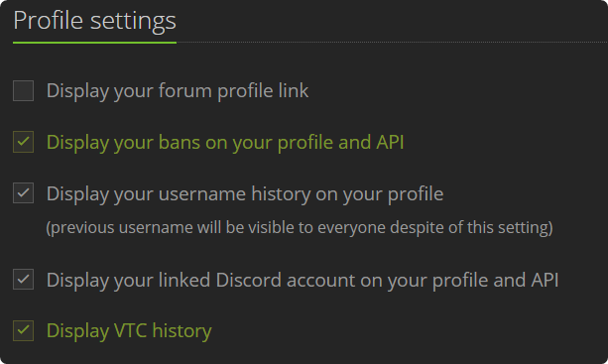Uncheck the Display VTC history checkbox
Viewport: 608px width, 364px height.
[23, 330]
